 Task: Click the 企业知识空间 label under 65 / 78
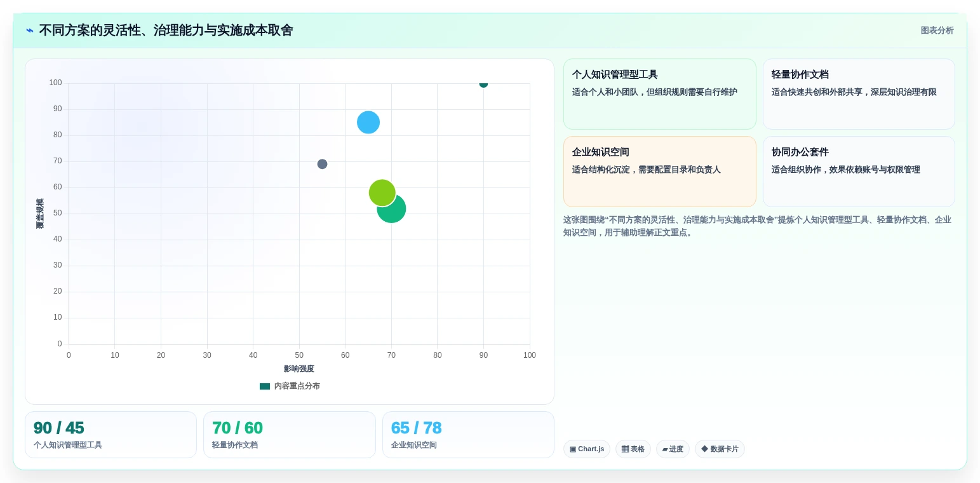click(414, 445)
